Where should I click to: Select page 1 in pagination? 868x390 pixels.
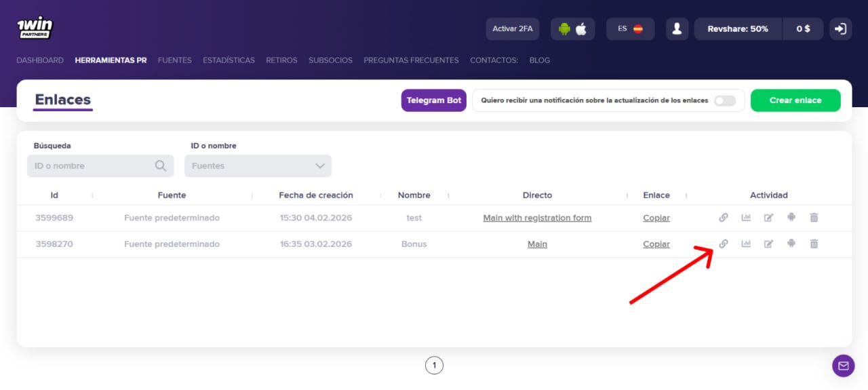tap(434, 366)
